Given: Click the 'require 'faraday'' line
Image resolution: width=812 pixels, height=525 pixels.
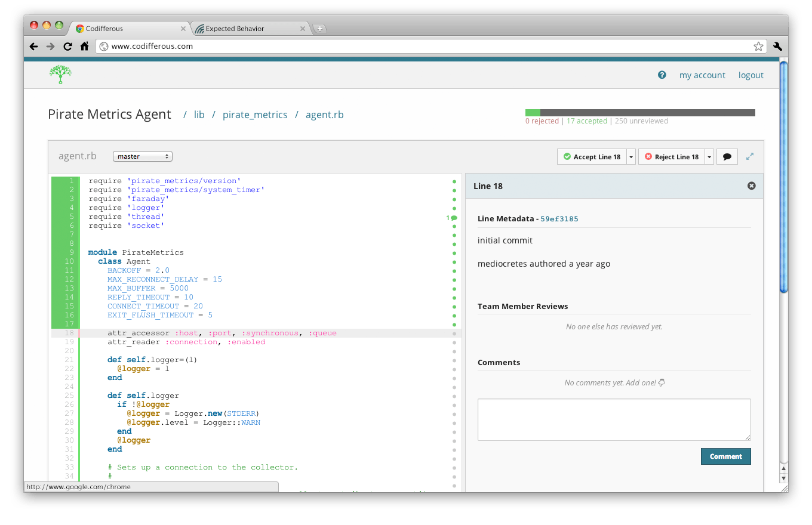Looking at the screenshot, I should pyautogui.click(x=129, y=199).
